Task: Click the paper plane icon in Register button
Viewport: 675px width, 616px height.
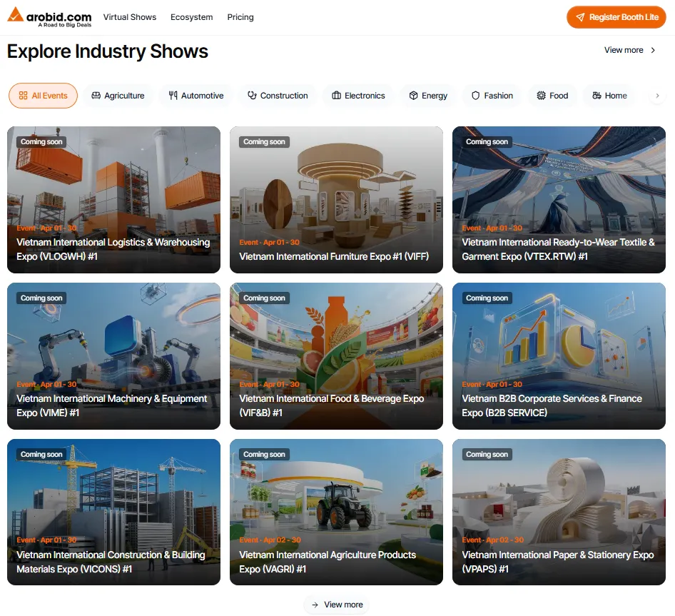Action: pyautogui.click(x=580, y=17)
